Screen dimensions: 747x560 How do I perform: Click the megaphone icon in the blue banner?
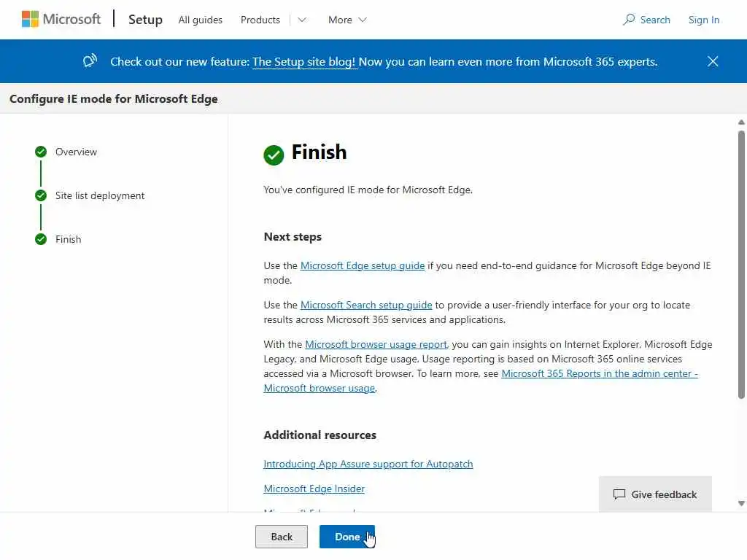pos(90,61)
